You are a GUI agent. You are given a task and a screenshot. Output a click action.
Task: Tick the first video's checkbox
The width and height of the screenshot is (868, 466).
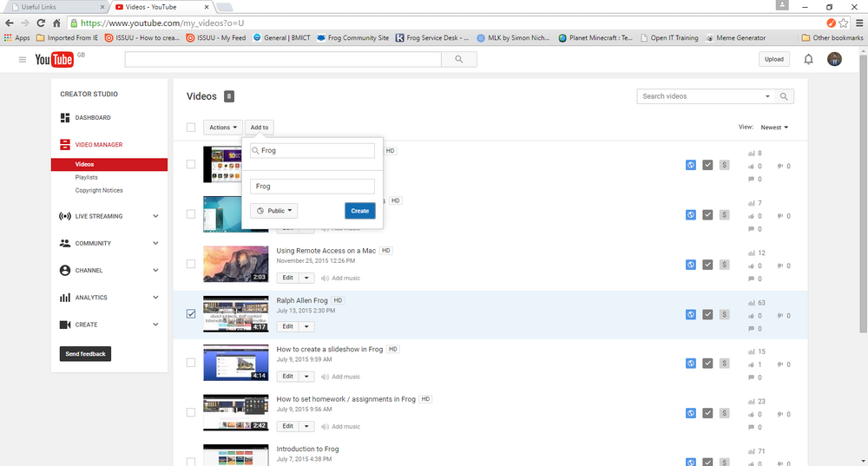tap(191, 164)
